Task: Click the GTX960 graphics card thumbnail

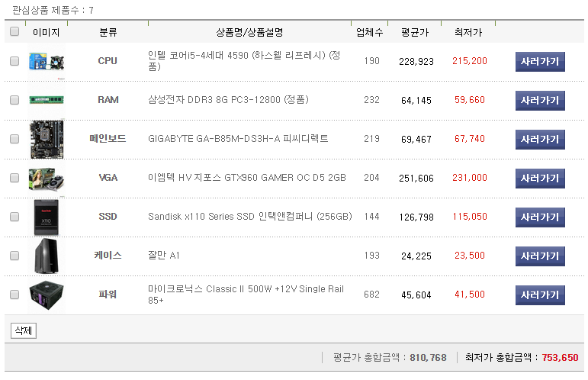Action: point(47,178)
